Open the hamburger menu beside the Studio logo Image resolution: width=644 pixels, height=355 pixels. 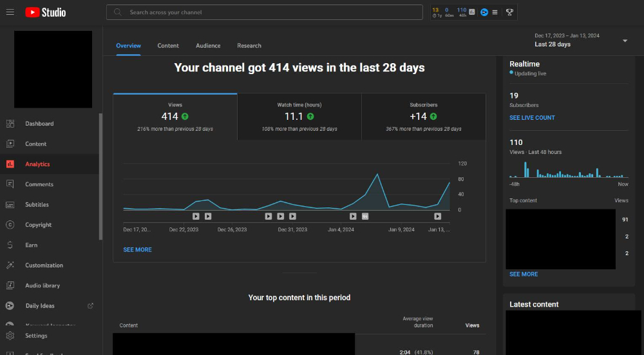click(10, 12)
